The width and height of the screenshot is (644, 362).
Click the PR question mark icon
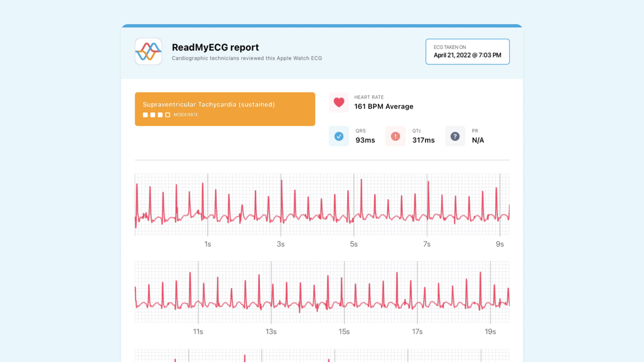point(455,136)
